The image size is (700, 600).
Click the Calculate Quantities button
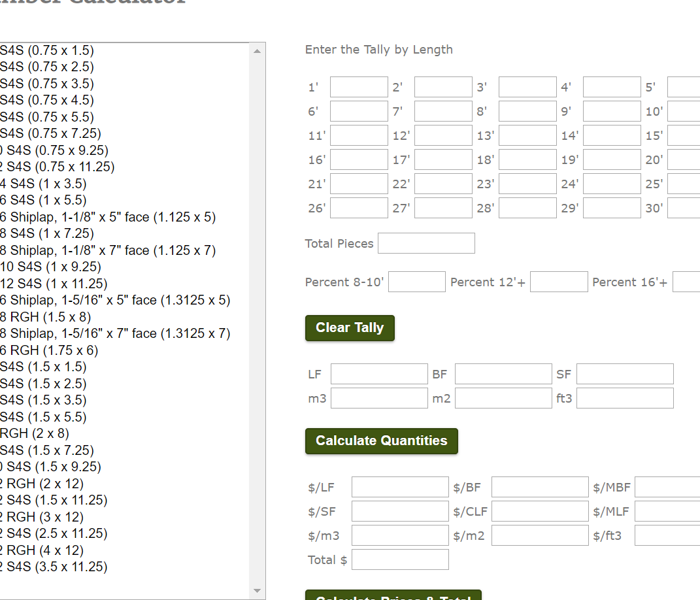click(x=381, y=441)
